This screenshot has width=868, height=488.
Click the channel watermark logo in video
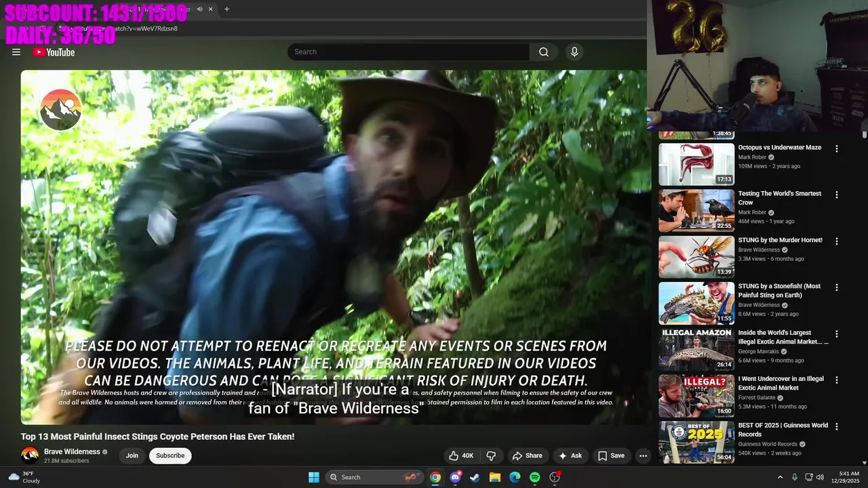click(60, 109)
